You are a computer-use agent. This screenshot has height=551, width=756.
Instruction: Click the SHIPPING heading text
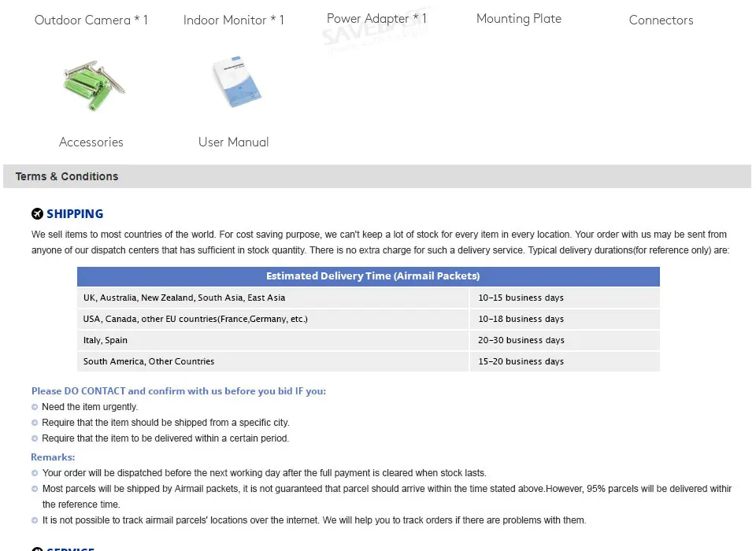point(75,213)
